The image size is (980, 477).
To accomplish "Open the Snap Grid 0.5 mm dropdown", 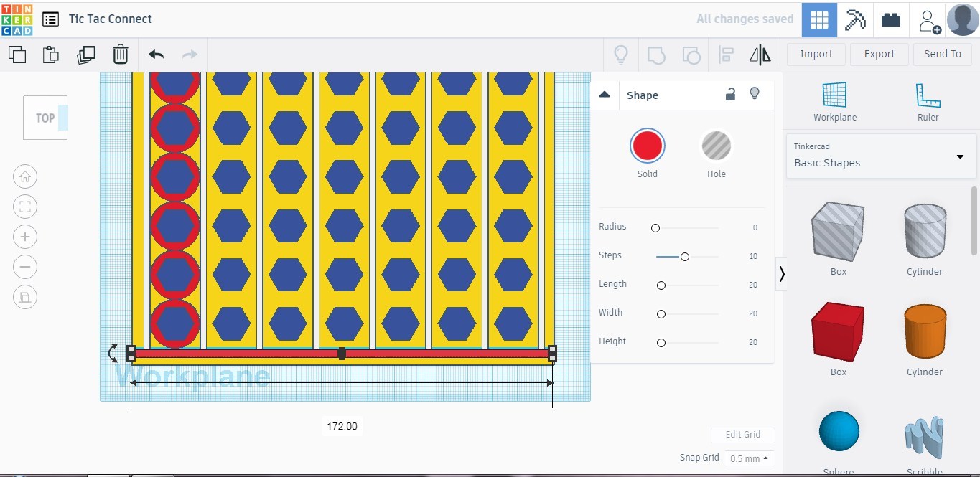I will (x=749, y=458).
